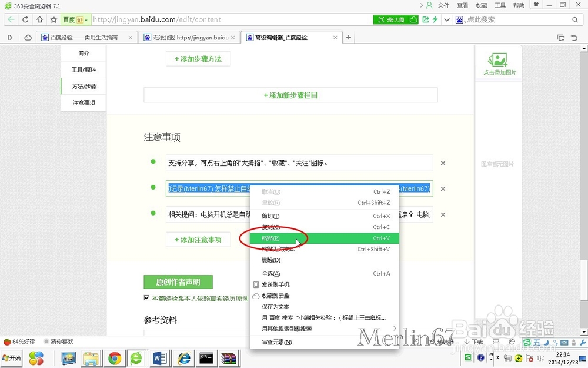Screen dimensions: 588x368
Task: Select 保存为文本 menu entry
Action: (325, 306)
